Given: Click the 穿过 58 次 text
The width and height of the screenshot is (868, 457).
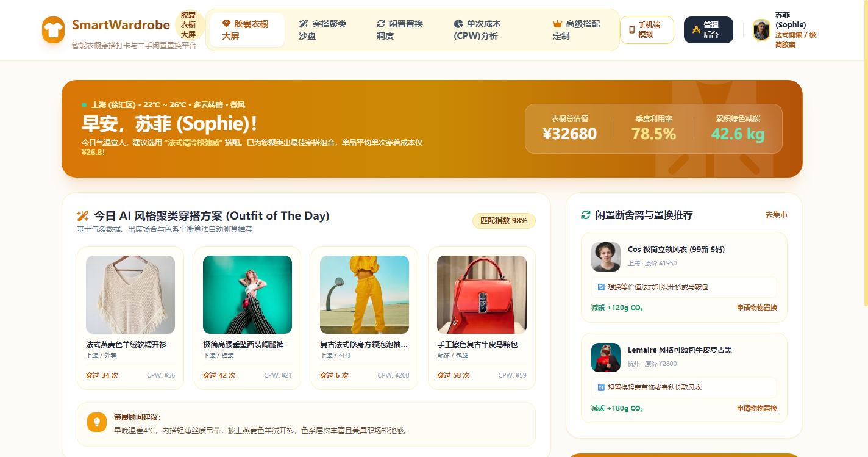Looking at the screenshot, I should click(x=454, y=375).
